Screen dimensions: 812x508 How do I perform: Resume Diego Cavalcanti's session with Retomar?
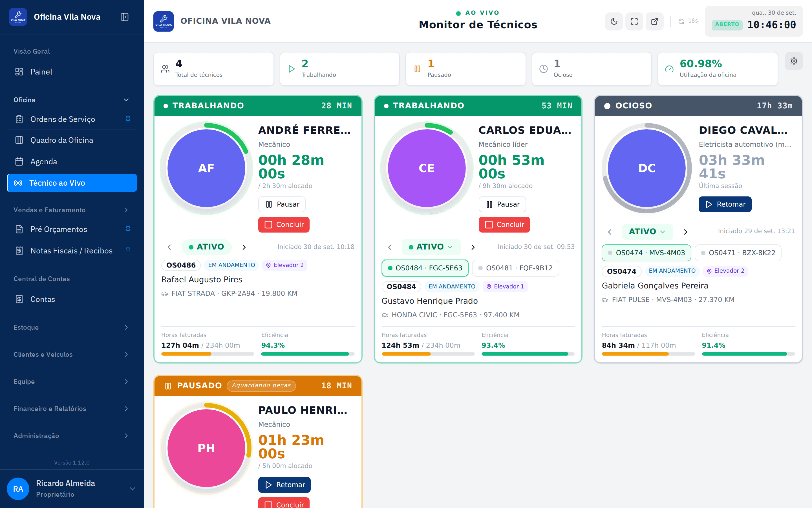pos(725,204)
